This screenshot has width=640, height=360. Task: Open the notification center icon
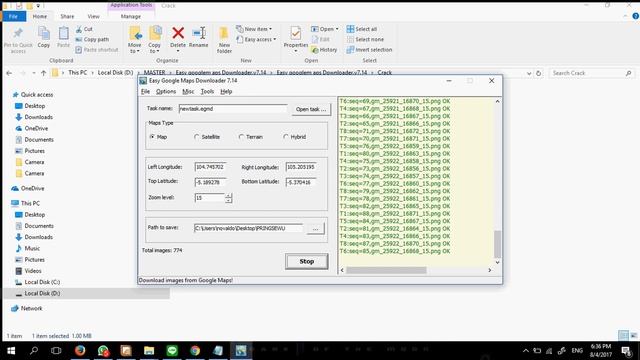tap(626, 350)
